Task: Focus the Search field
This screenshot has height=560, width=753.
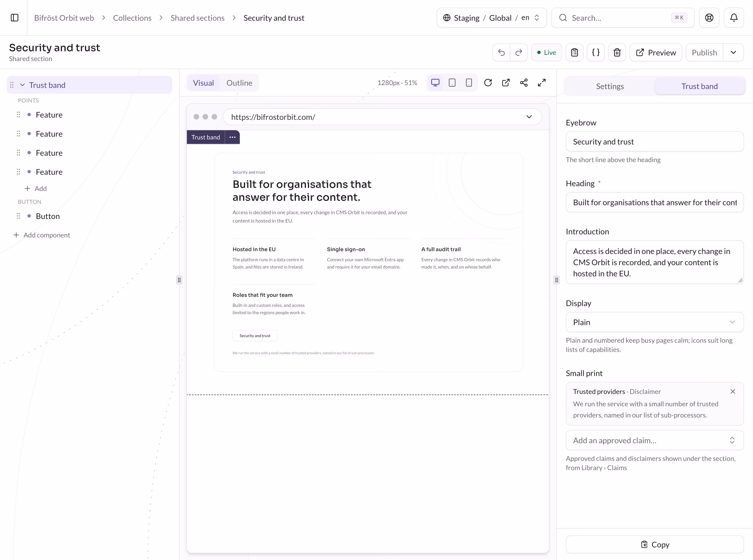Action: (x=623, y=18)
